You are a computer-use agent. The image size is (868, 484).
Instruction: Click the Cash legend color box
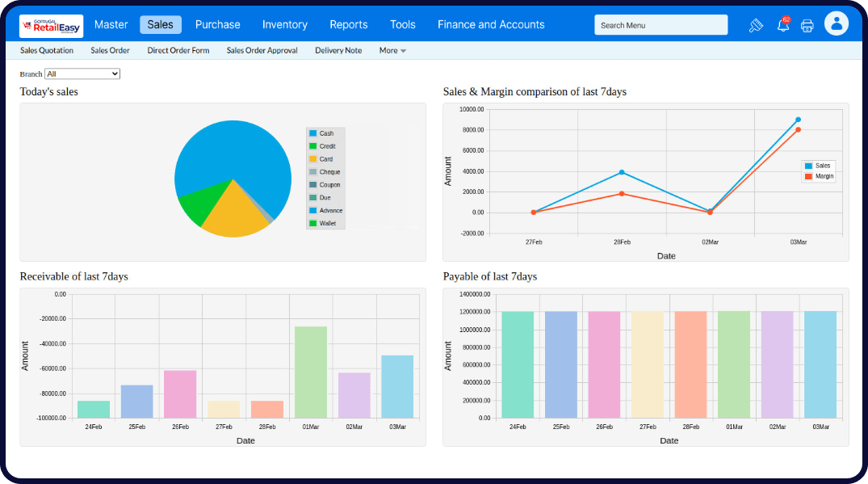coord(312,133)
